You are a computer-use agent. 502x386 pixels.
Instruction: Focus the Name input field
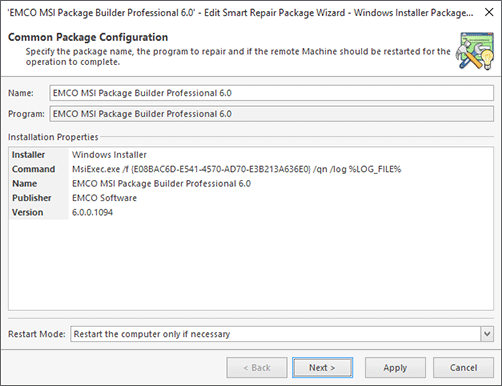pos(272,93)
